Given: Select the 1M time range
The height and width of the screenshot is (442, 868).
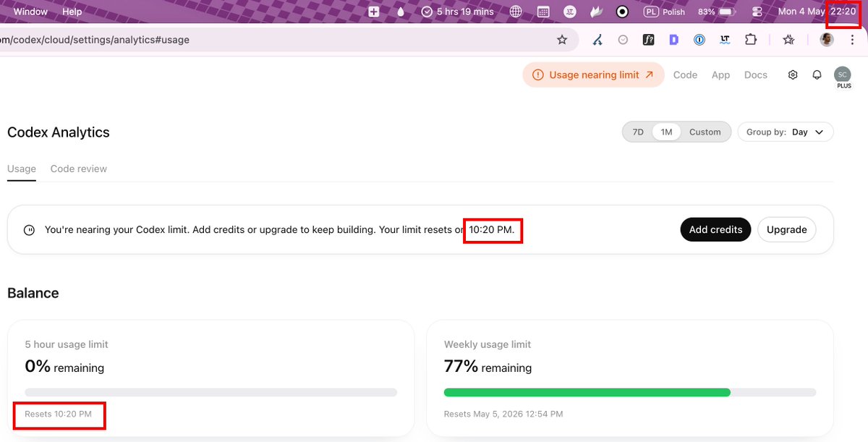Looking at the screenshot, I should [666, 132].
